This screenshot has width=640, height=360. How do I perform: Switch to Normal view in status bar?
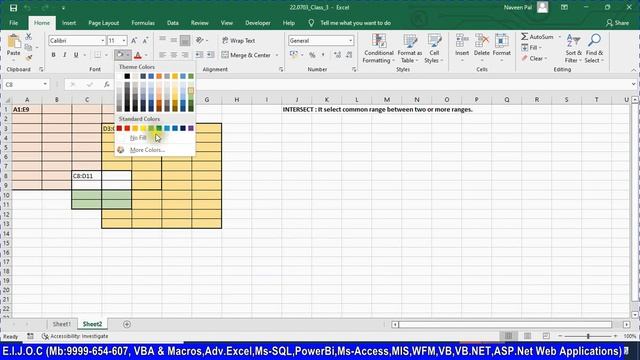click(x=509, y=336)
